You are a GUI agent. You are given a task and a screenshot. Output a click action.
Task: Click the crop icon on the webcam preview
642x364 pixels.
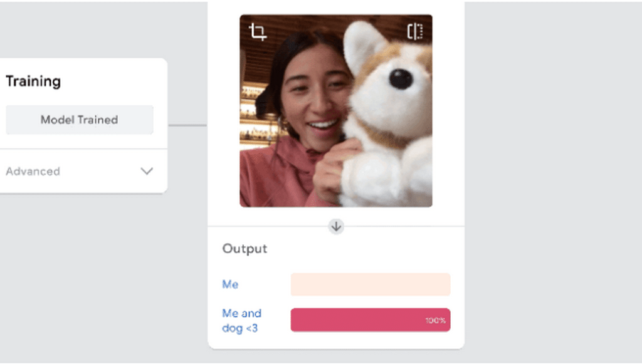[x=258, y=32]
